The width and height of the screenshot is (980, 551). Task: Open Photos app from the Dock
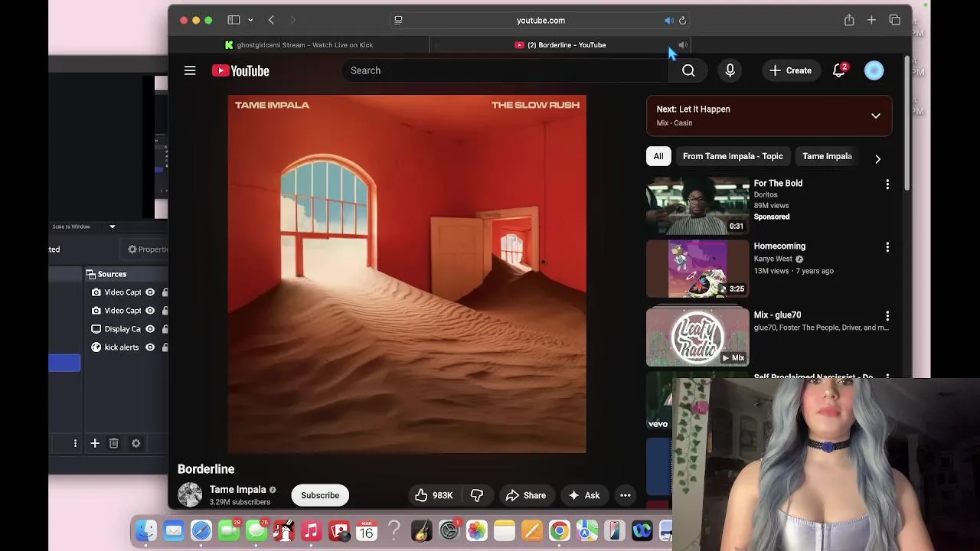tap(476, 530)
